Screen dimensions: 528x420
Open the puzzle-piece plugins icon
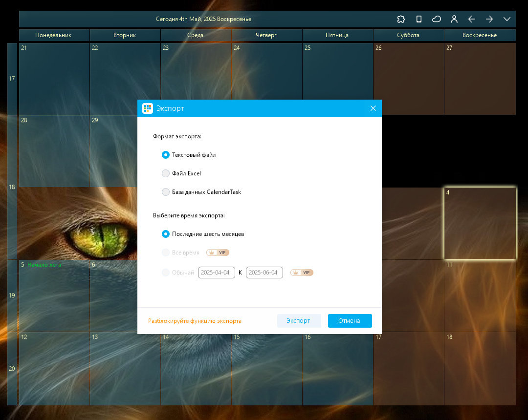point(401,19)
